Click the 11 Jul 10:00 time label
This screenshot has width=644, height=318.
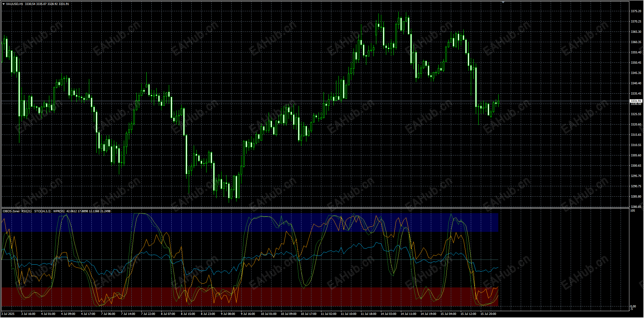click(x=349, y=314)
